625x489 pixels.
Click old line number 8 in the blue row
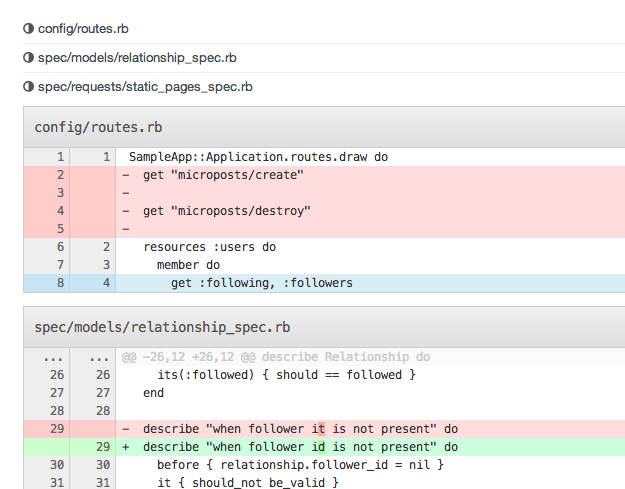(60, 283)
